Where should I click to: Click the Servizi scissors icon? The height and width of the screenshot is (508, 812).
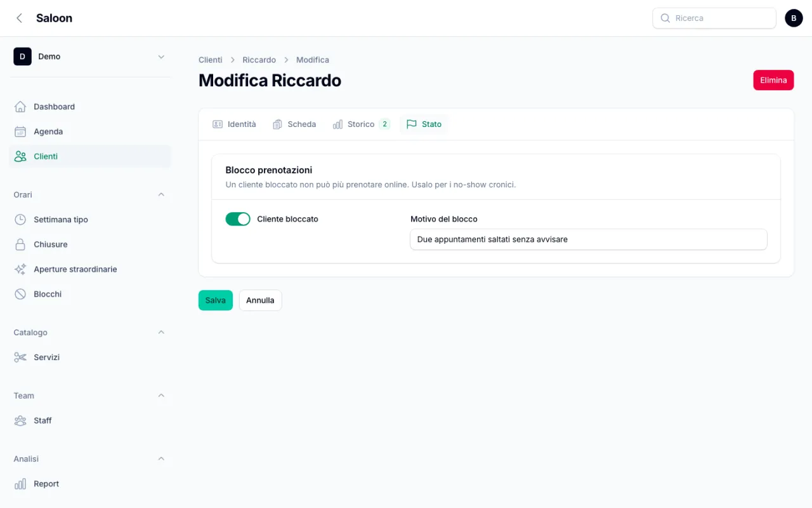coord(20,358)
